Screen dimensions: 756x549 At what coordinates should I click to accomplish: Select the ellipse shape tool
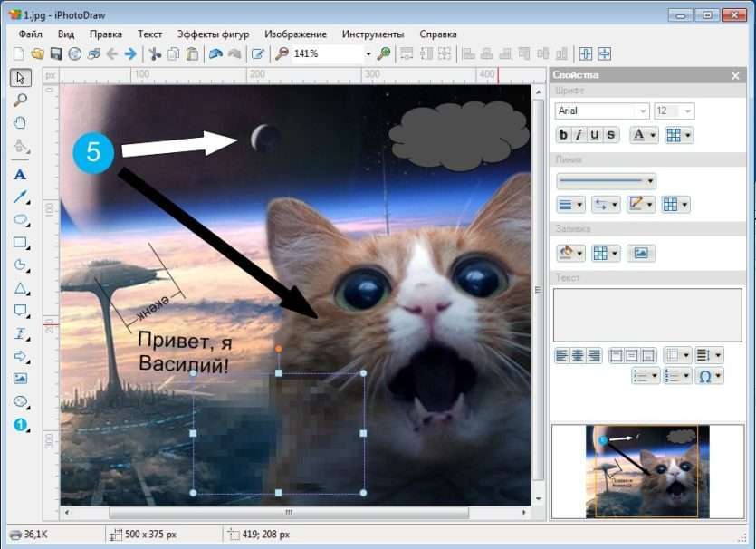click(20, 219)
